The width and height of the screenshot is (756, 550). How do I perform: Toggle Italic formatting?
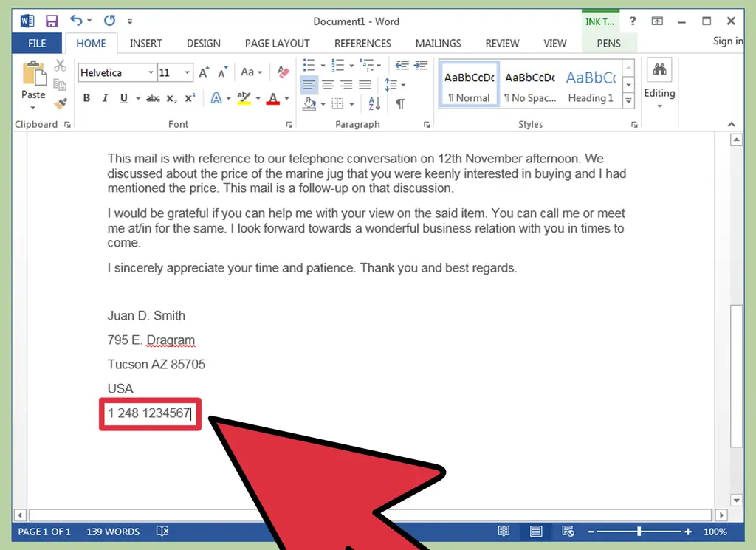(x=105, y=98)
